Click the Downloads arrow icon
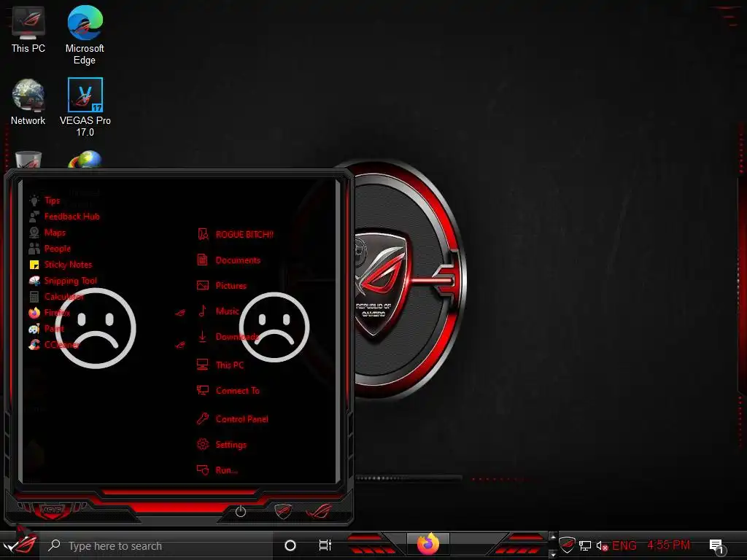This screenshot has height=560, width=747. tap(203, 337)
